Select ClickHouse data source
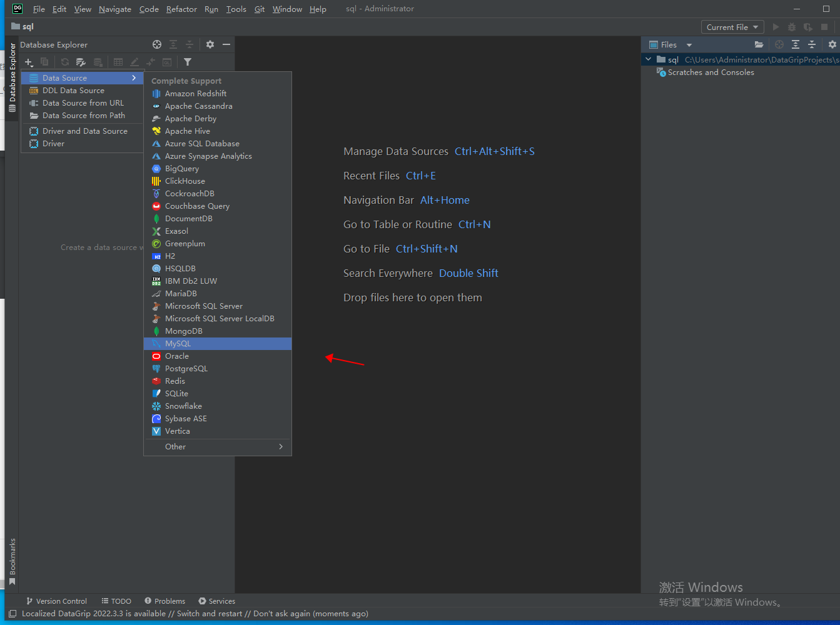This screenshot has height=625, width=840. [218, 181]
